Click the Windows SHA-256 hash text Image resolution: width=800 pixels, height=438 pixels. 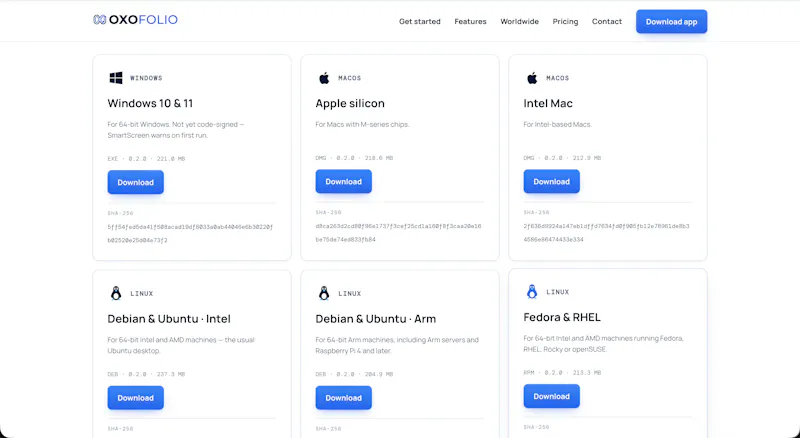click(190, 233)
